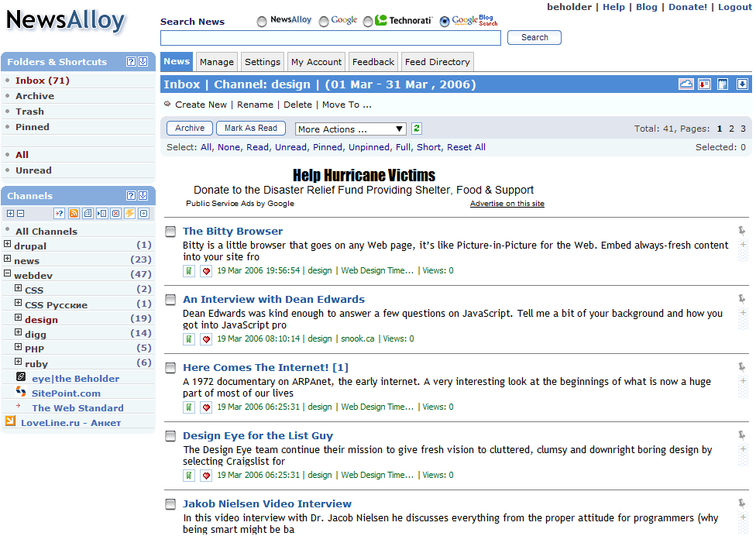Expand the drupal channel folder
The width and height of the screenshot is (756, 536).
click(7, 244)
